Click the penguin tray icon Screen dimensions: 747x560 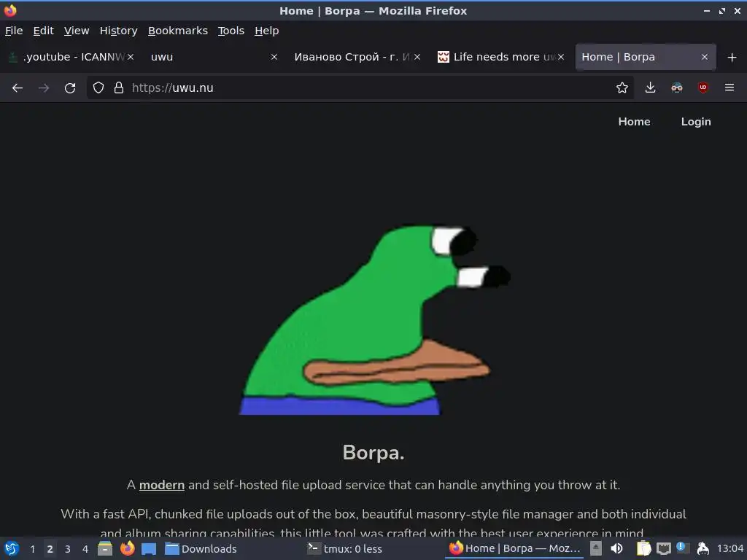pos(703,549)
